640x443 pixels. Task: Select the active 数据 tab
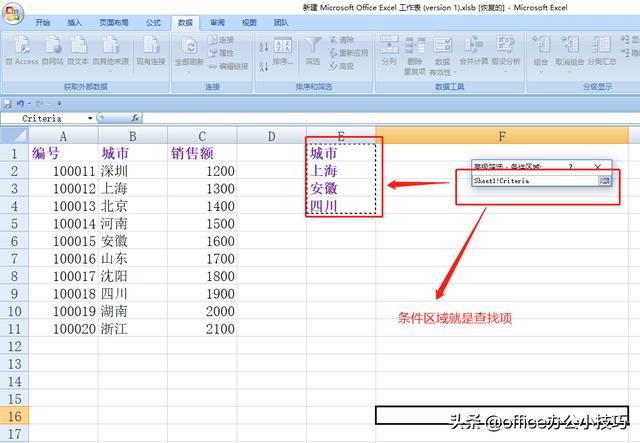[x=185, y=23]
